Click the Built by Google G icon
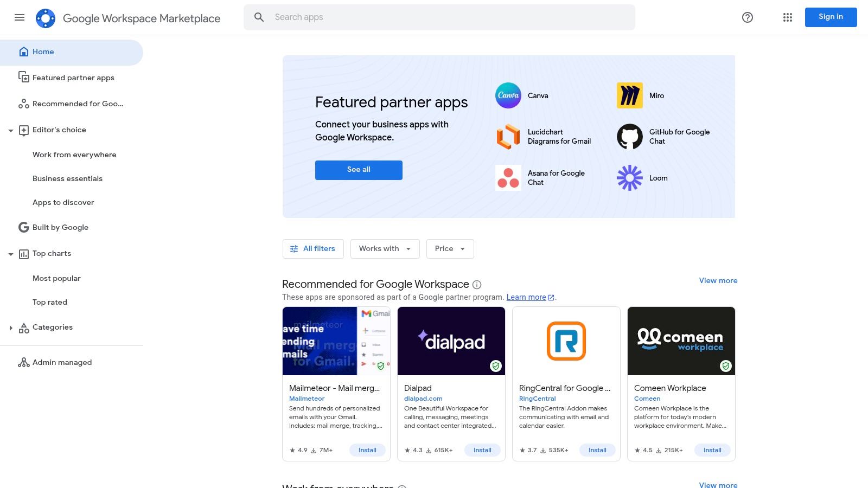The height and width of the screenshot is (488, 868). 24,227
